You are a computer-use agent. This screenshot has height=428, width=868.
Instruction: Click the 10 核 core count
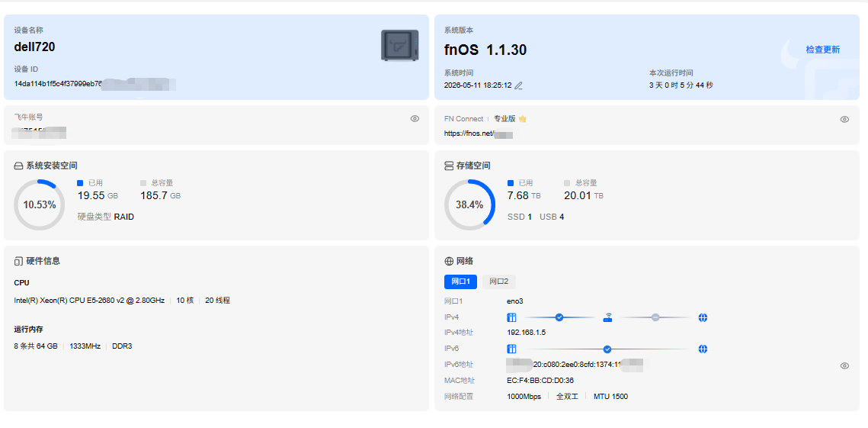[185, 301]
